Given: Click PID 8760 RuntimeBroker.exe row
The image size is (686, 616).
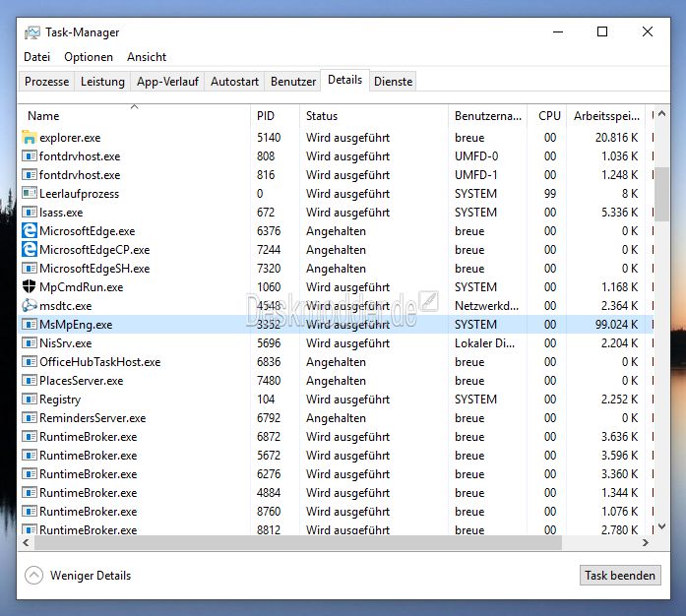Looking at the screenshot, I should (x=337, y=512).
